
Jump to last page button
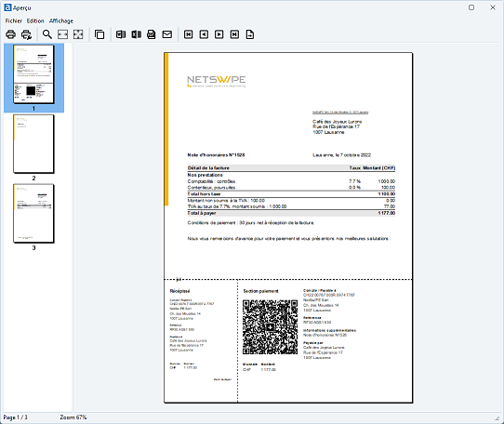[234, 34]
